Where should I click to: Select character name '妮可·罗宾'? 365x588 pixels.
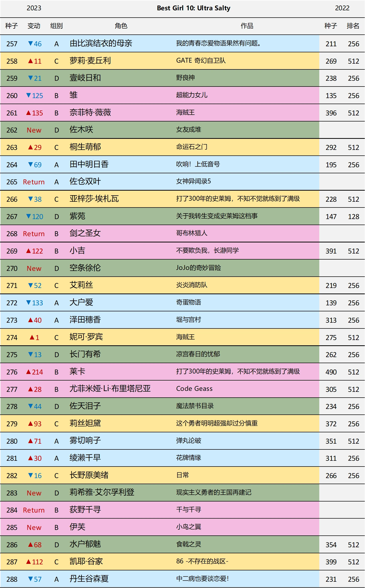86,337
